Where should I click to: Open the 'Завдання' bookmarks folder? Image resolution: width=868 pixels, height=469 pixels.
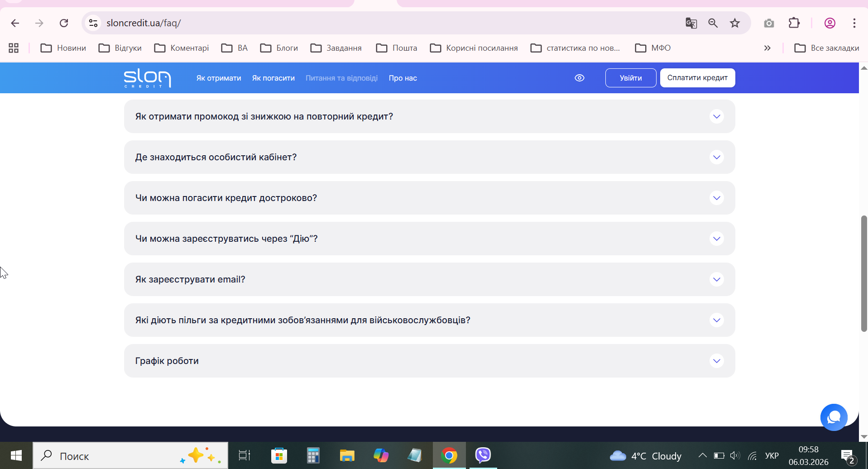click(x=336, y=48)
